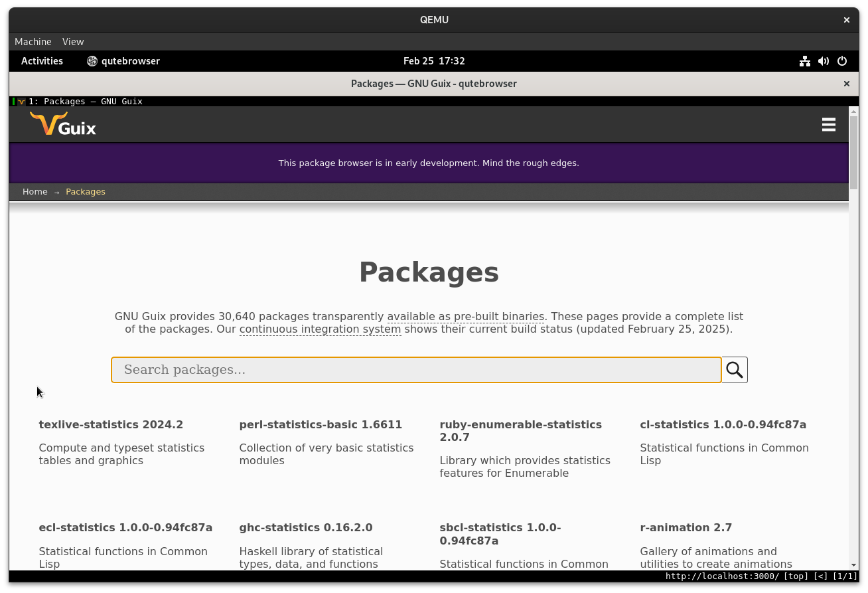Open the clock showing Feb 25 17:32
The height and width of the screenshot is (593, 868).
pyautogui.click(x=434, y=61)
